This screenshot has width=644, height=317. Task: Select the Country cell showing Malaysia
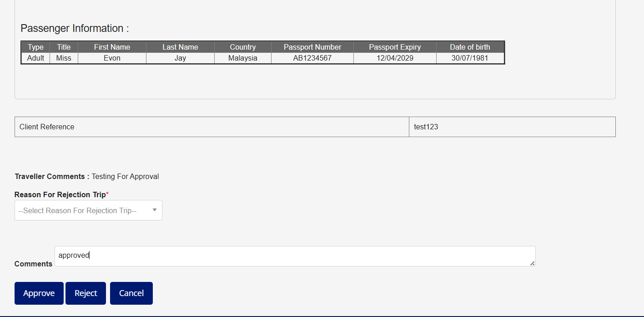[242, 58]
